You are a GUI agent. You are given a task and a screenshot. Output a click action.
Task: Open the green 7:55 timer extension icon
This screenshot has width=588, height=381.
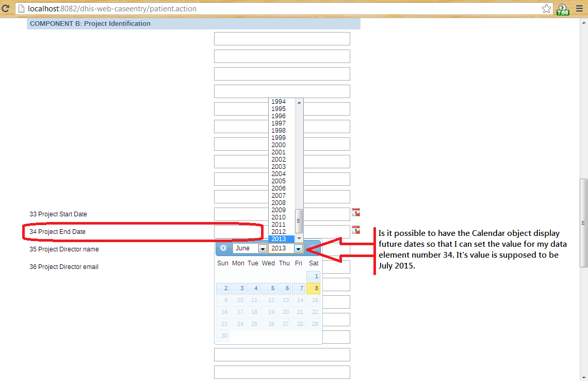(563, 9)
